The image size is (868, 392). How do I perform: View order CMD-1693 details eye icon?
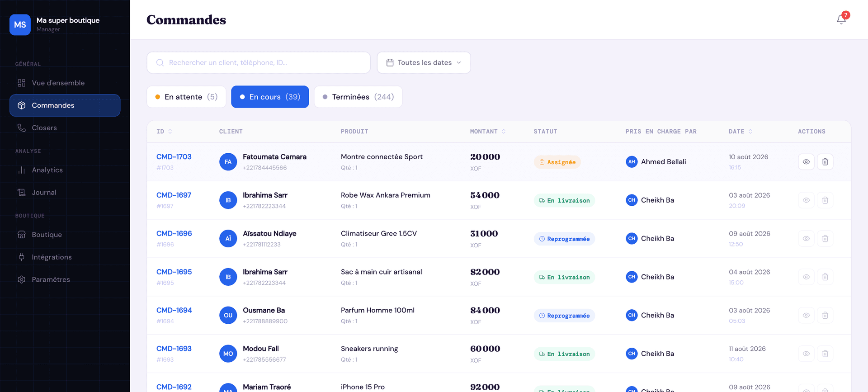806,354
